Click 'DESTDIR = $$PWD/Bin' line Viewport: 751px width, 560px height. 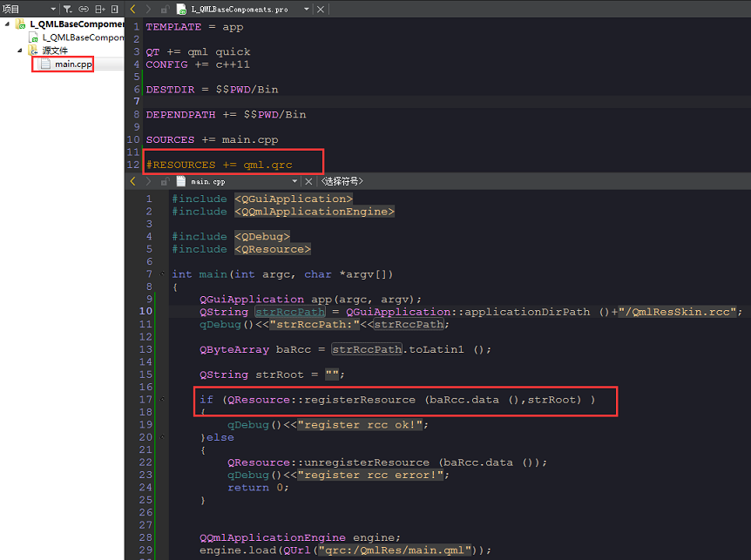tap(212, 90)
